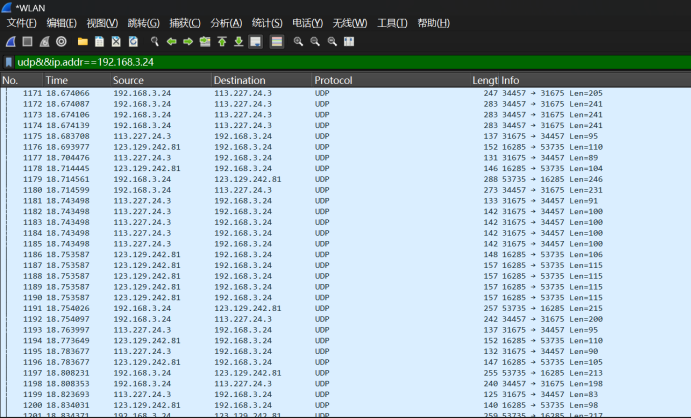Screen dimensions: 691x418
Task: Jump to the first packet
Action: [x=222, y=41]
